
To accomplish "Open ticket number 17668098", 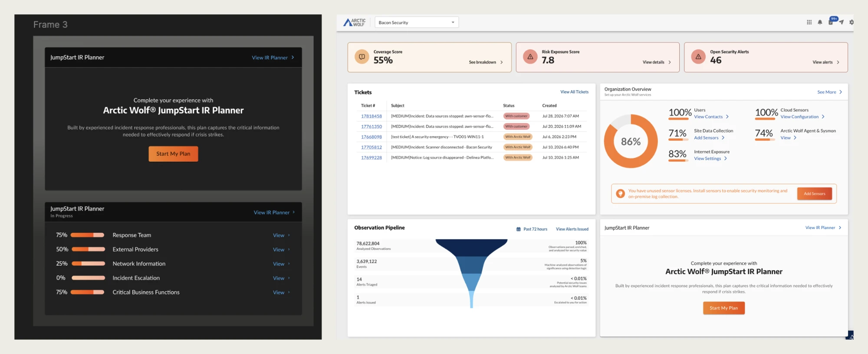I will (372, 137).
